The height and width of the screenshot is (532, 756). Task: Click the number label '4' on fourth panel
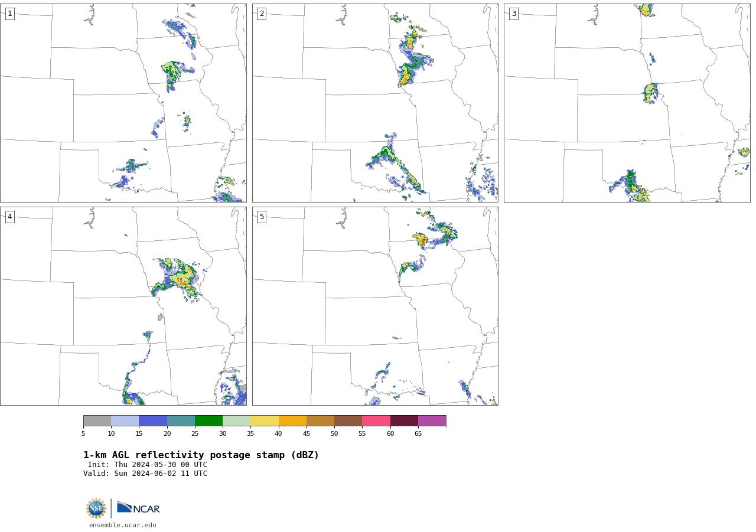[x=9, y=217]
